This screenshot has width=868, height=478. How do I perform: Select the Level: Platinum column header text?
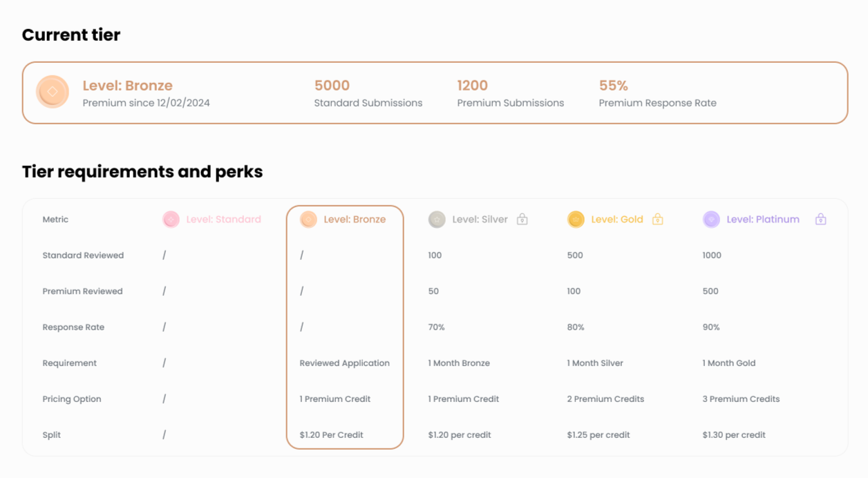(762, 220)
